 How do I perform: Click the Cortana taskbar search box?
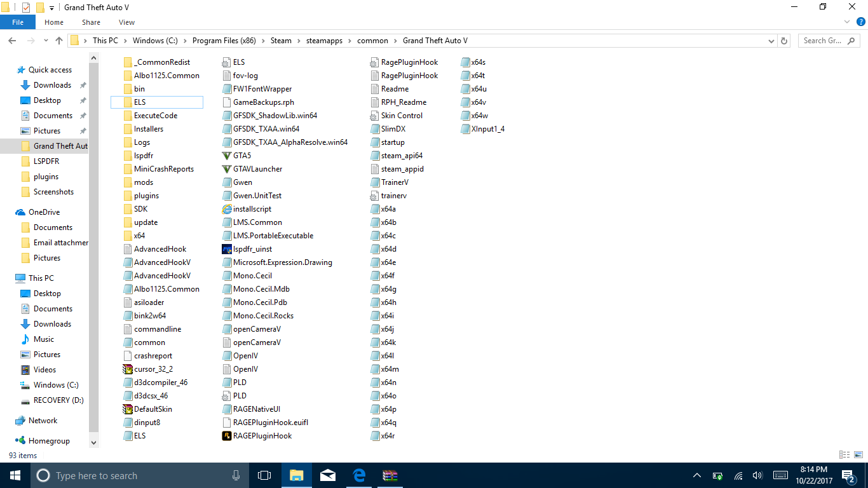[x=139, y=475]
